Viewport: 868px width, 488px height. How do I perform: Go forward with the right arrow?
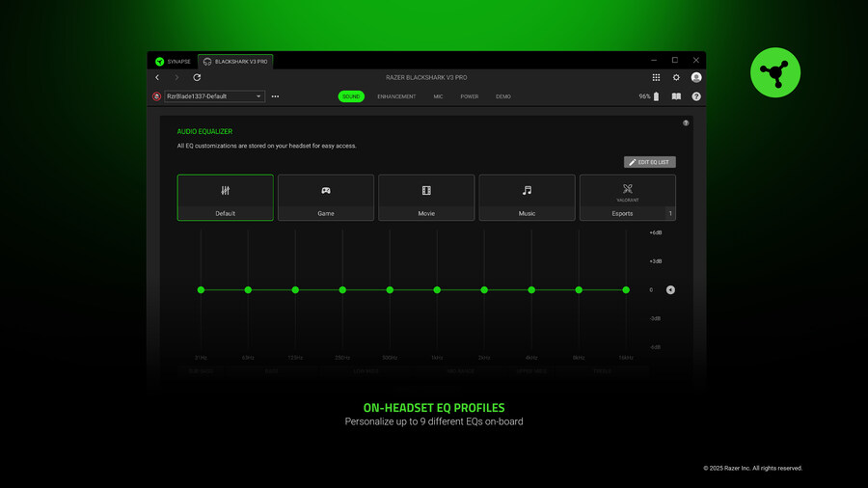pyautogui.click(x=176, y=77)
